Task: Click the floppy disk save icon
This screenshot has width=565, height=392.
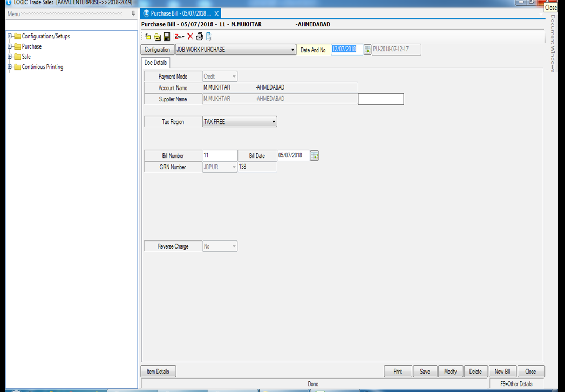Action: click(x=167, y=37)
